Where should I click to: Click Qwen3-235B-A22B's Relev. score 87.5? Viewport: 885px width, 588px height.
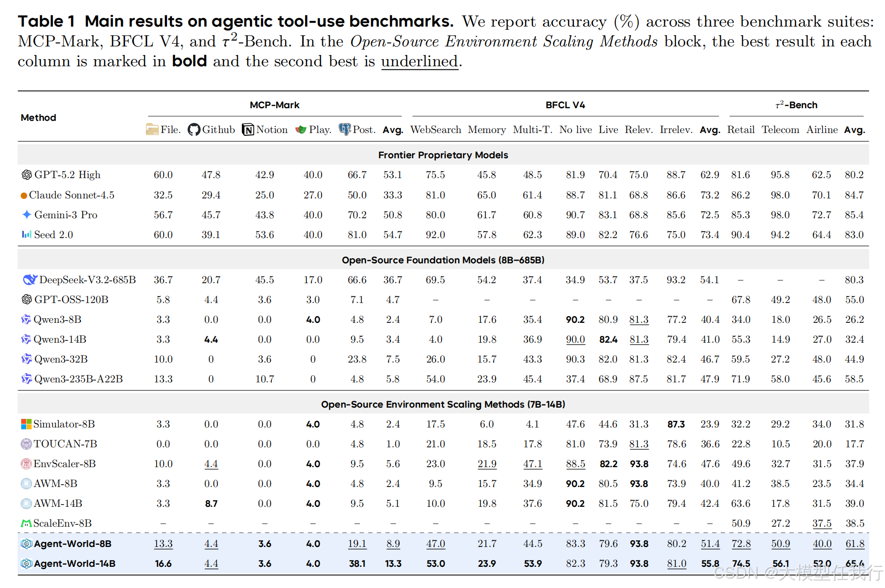point(639,379)
